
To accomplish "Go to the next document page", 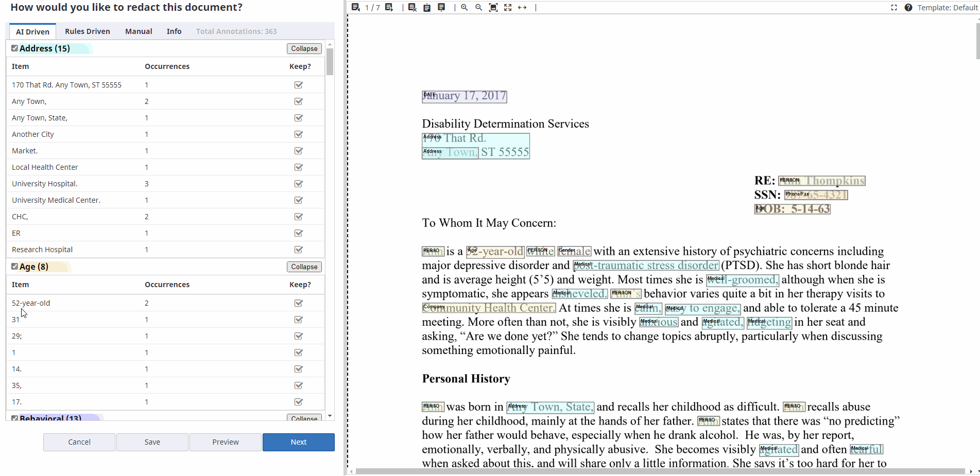I will click(389, 7).
